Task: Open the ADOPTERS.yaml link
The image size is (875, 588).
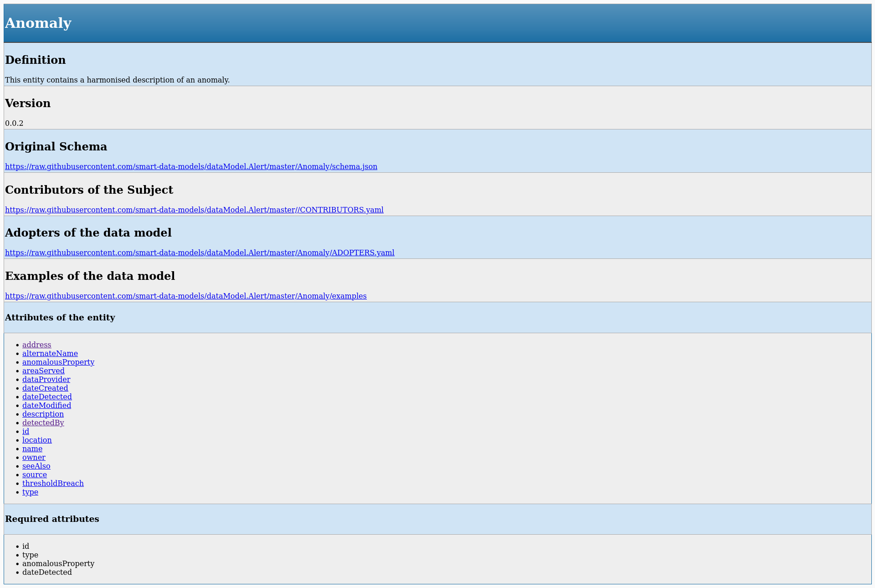Action: tap(200, 253)
